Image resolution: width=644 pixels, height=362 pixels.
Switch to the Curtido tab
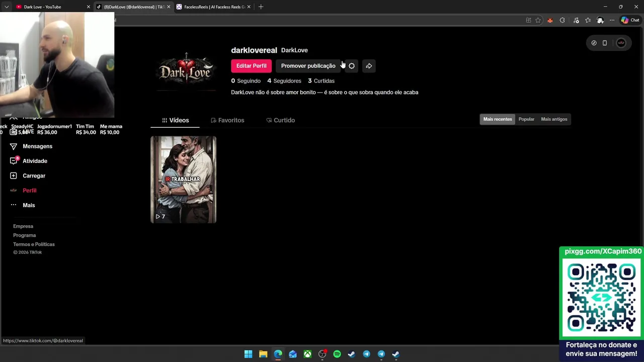pyautogui.click(x=280, y=120)
